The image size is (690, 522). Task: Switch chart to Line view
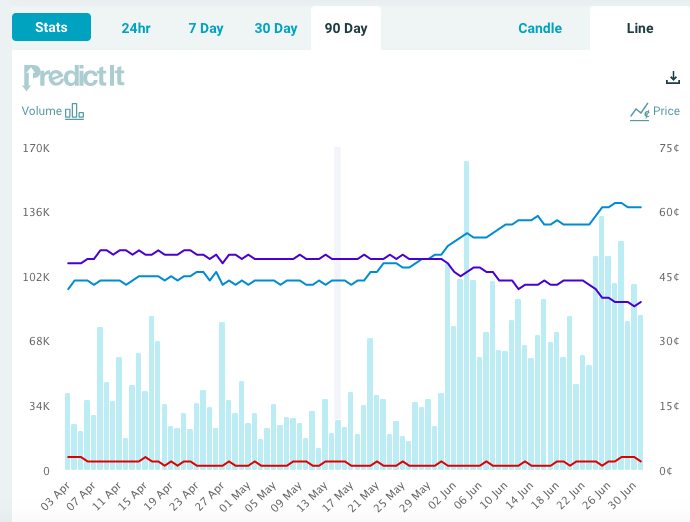tap(640, 28)
